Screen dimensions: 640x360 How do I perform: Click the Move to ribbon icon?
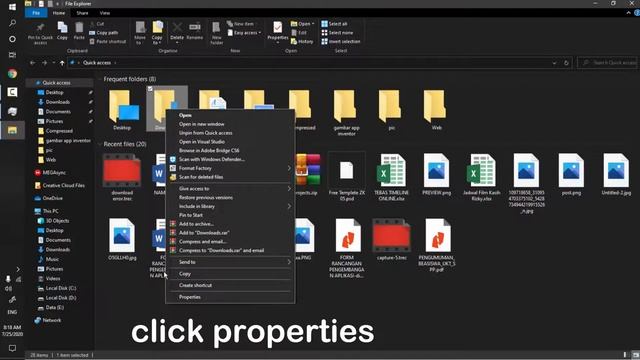pyautogui.click(x=140, y=33)
